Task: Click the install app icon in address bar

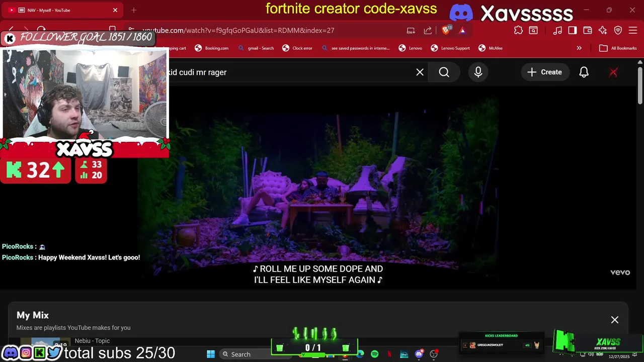Action: coord(411,30)
